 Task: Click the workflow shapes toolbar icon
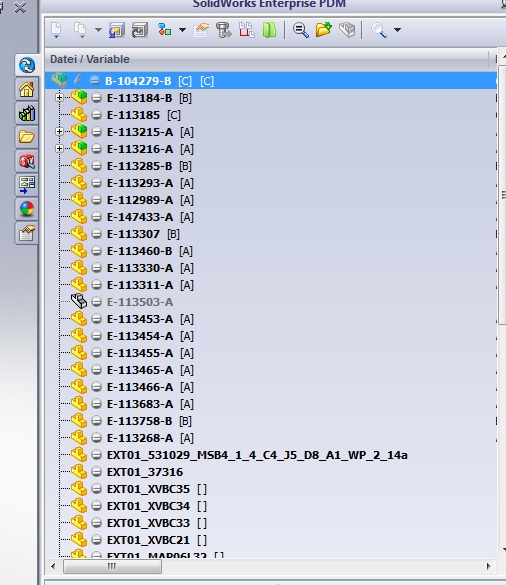(164, 30)
